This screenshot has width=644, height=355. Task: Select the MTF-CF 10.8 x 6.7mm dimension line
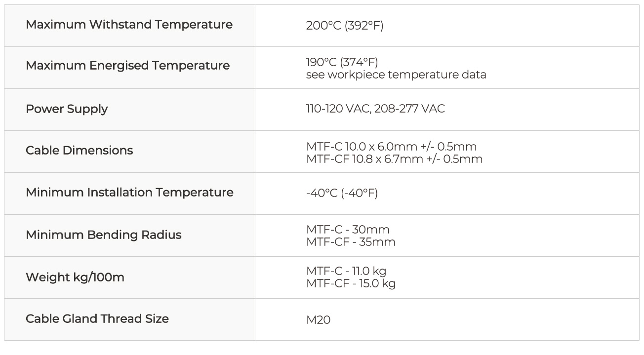coord(394,158)
